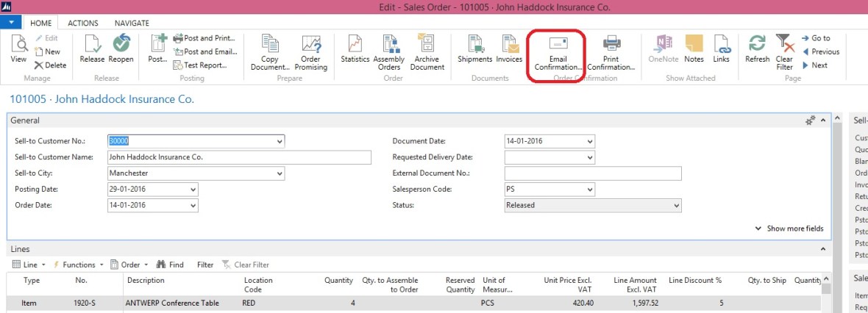View Shipments for the order
The height and width of the screenshot is (313, 868).
coord(475,49)
